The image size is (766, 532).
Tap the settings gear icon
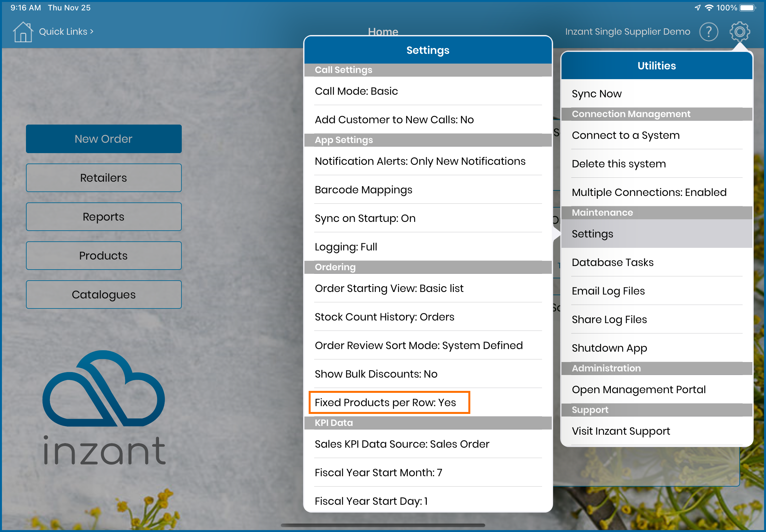pyautogui.click(x=739, y=32)
